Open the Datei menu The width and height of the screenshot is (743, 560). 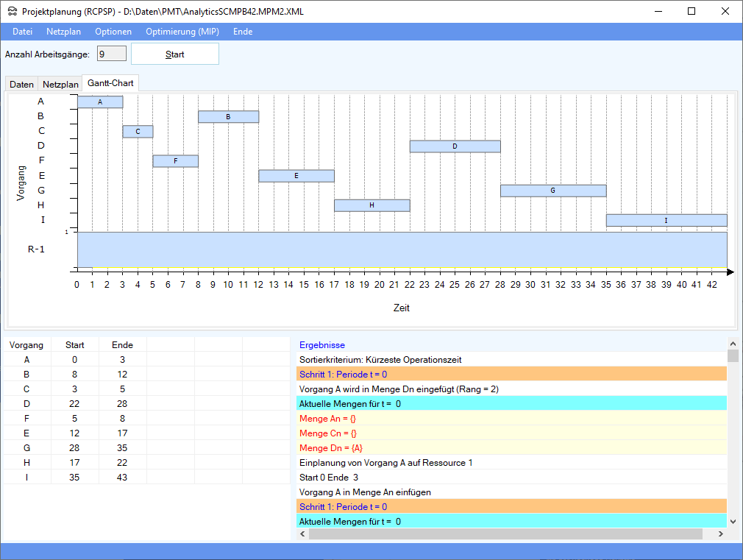pyautogui.click(x=23, y=32)
